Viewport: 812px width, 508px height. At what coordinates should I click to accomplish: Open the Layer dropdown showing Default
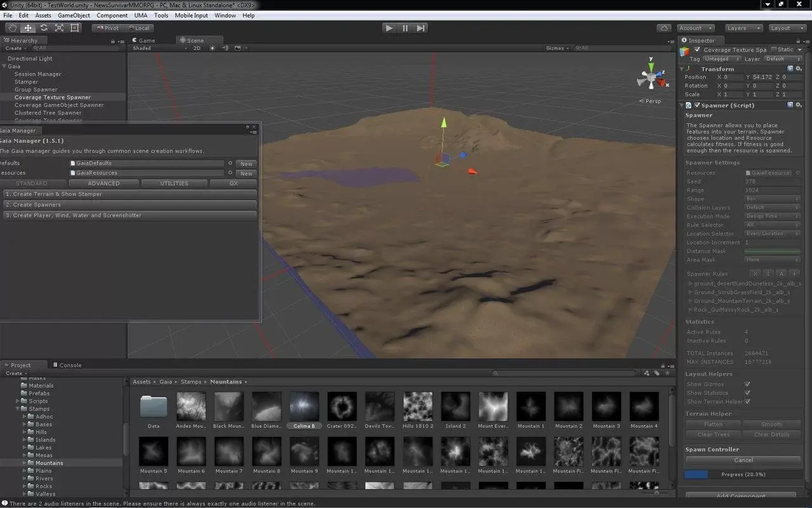tap(783, 59)
